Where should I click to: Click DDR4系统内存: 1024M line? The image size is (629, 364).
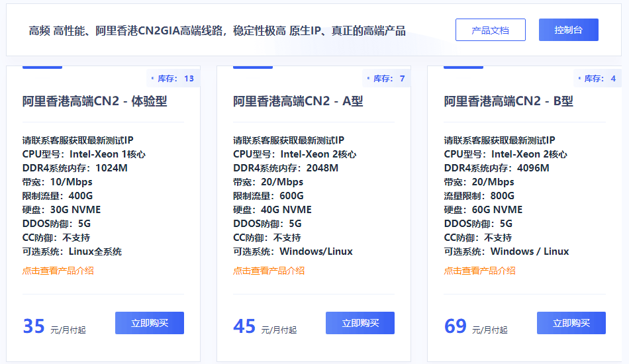tap(75, 168)
